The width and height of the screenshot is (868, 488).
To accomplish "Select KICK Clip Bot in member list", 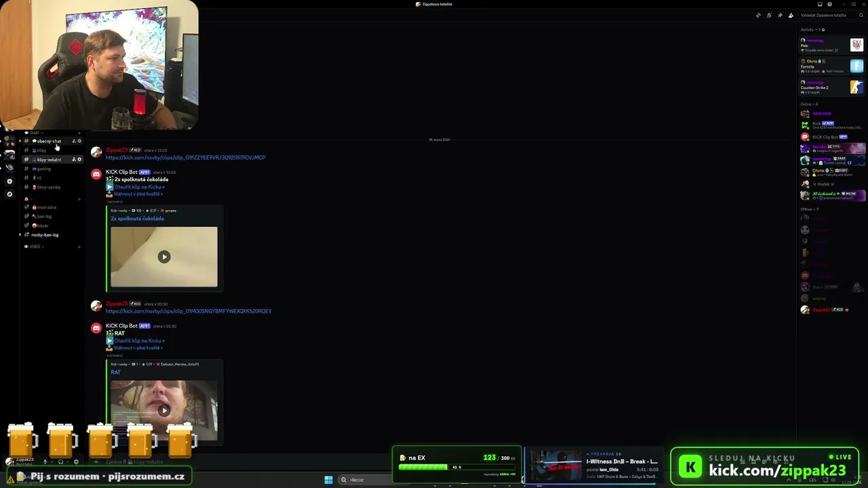I will pos(832,137).
